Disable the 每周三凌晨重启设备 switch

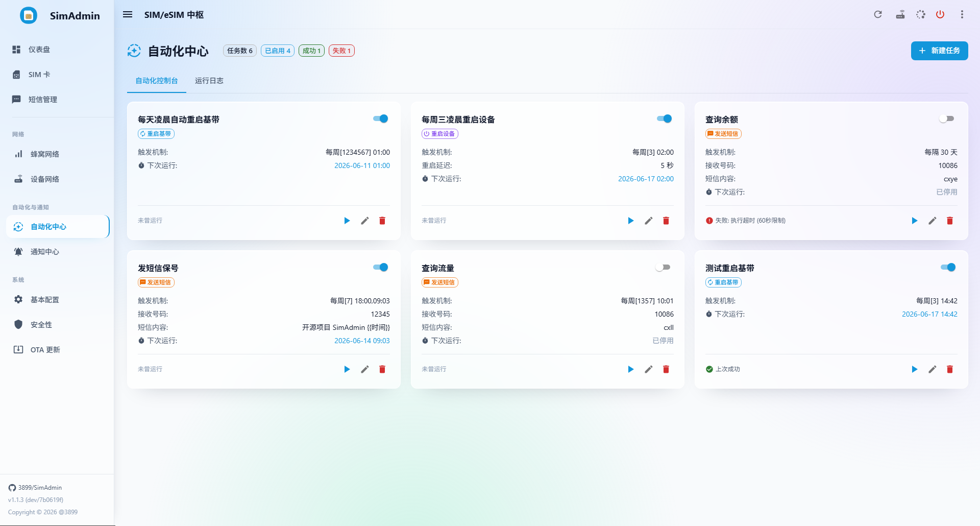[665, 118]
